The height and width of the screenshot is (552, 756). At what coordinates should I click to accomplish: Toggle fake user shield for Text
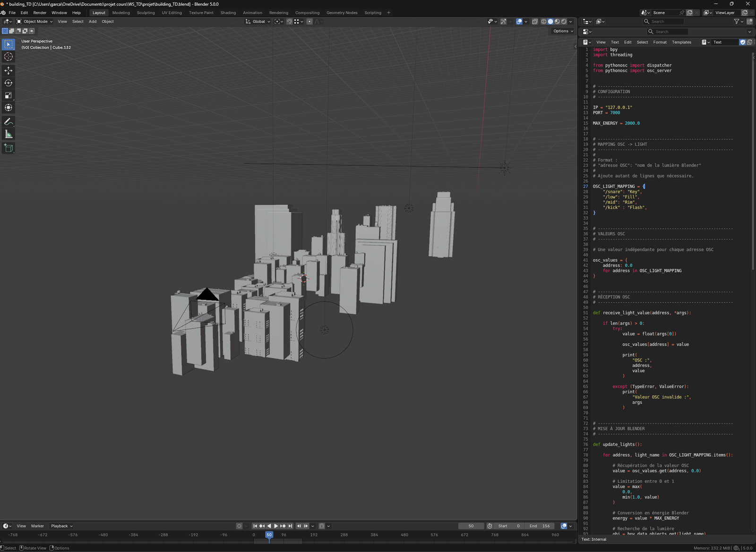[742, 42]
